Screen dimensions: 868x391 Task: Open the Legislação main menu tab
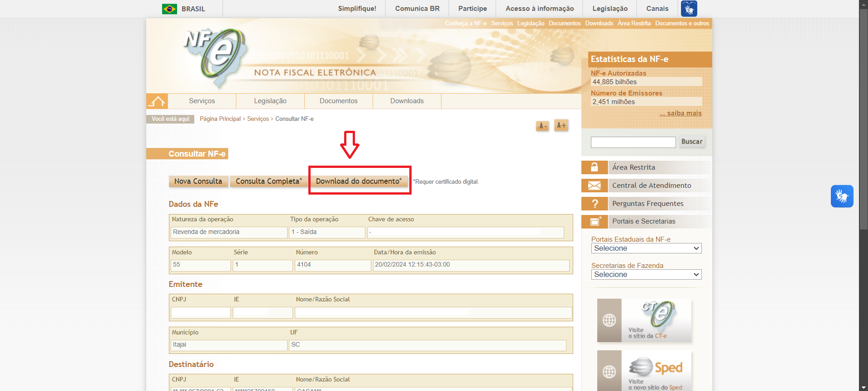[x=270, y=101]
